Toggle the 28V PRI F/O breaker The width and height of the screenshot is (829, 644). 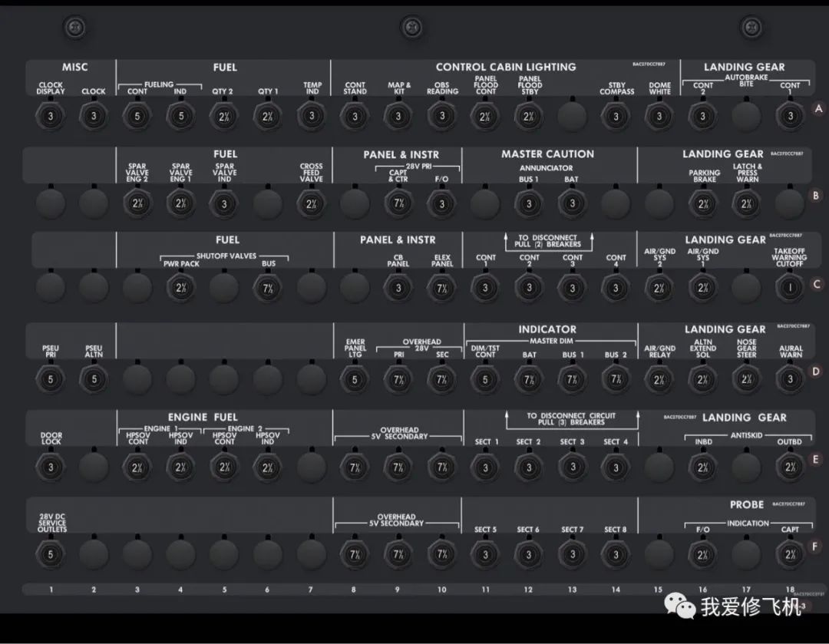pos(442,203)
